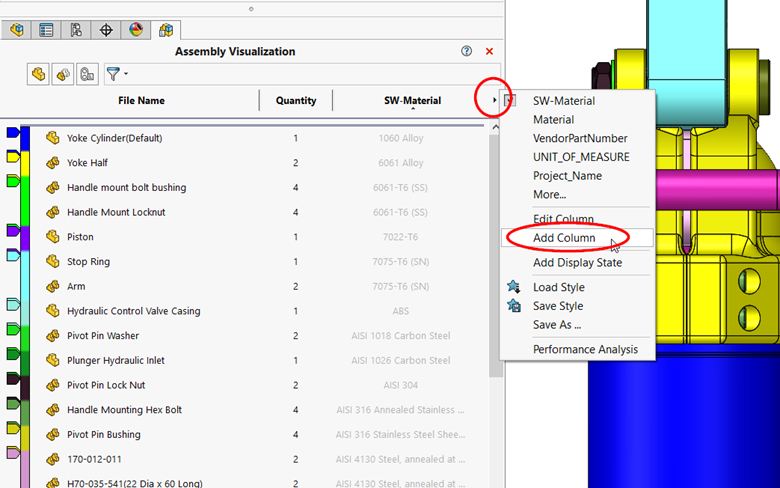This screenshot has height=488, width=780.
Task: Click the column options arrow right of SW-Material
Action: (x=494, y=100)
